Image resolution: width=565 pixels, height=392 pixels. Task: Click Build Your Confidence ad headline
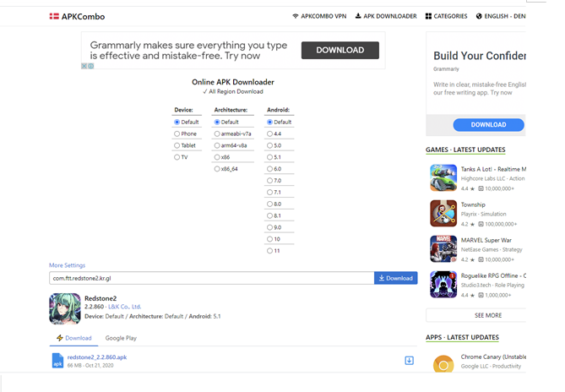coord(480,56)
